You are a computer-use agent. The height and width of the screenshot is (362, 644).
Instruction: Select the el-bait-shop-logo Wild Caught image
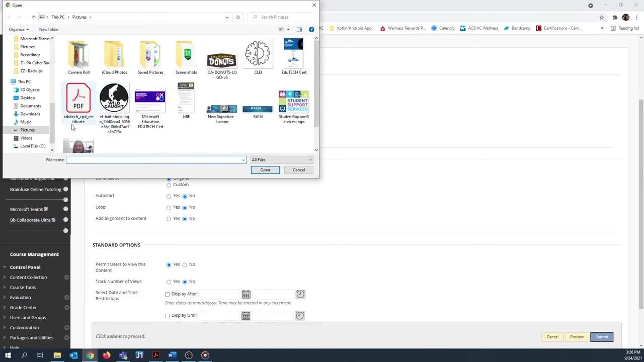tap(114, 109)
